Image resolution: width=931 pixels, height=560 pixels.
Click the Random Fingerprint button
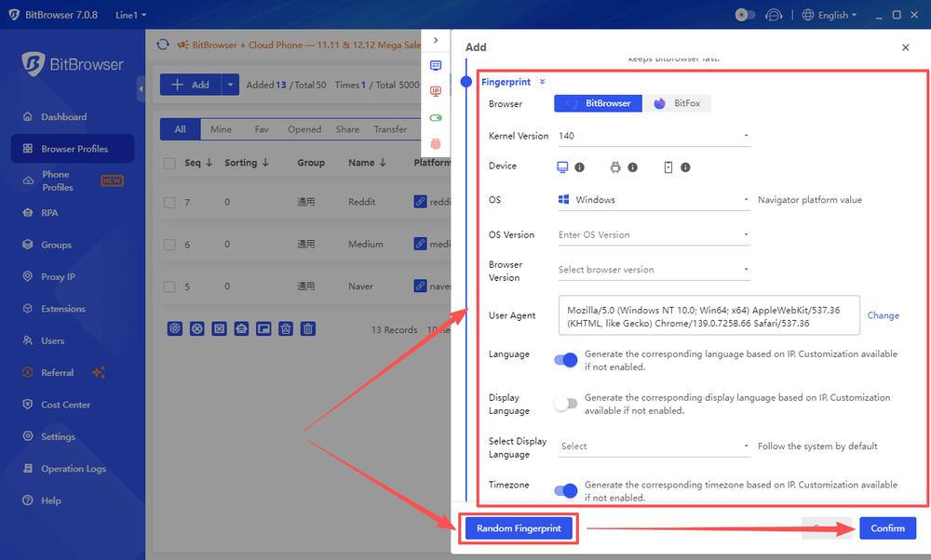pos(518,527)
